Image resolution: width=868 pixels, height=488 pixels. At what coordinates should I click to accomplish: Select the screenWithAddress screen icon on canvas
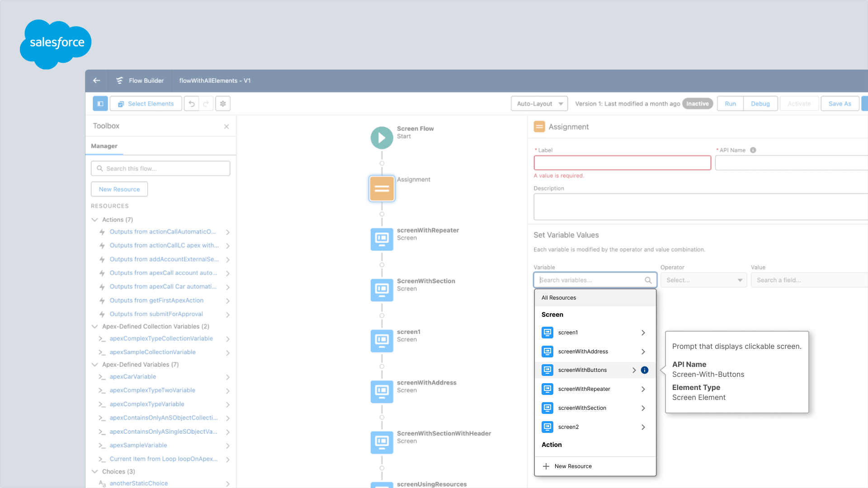382,392
